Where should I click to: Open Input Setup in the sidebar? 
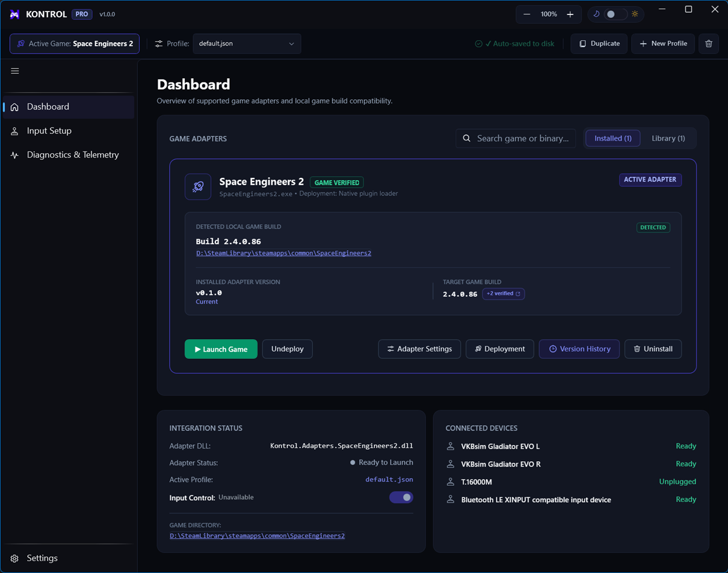pos(69,130)
